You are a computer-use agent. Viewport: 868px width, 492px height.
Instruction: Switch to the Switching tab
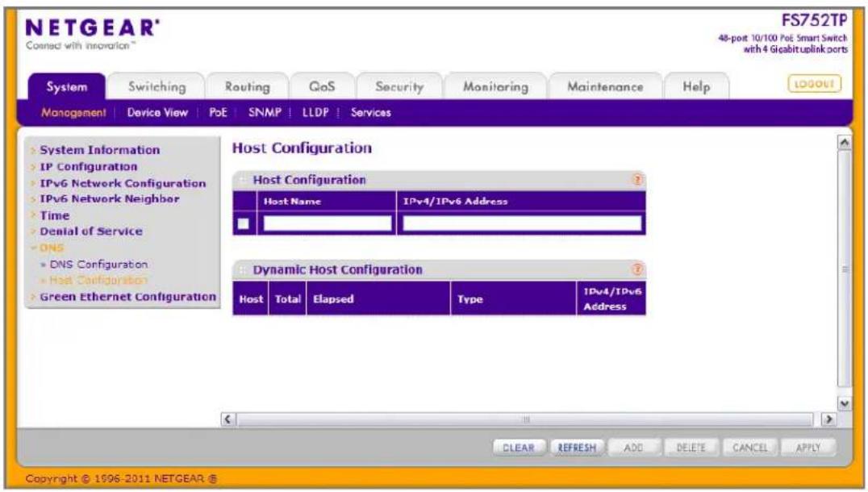coord(156,87)
